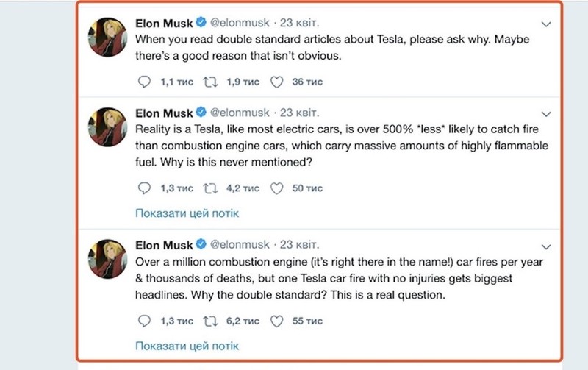588x370 pixels.
Task: Like the tweet with 55 тис likes
Action: (277, 321)
